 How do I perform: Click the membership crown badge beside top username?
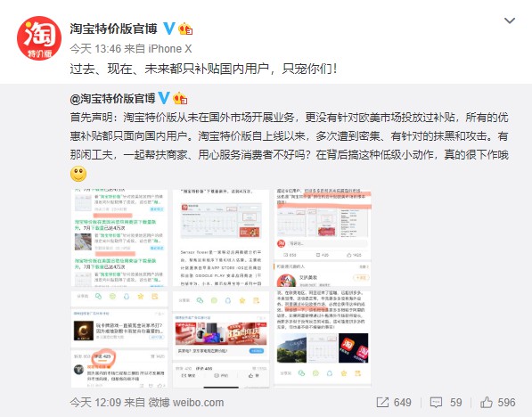click(x=185, y=29)
